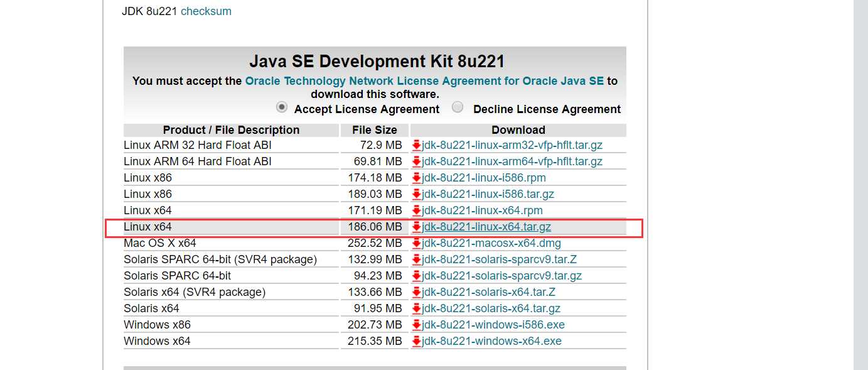Click Linux ARM 64 Hard Float ABI text
This screenshot has height=370, width=868.
point(198,161)
